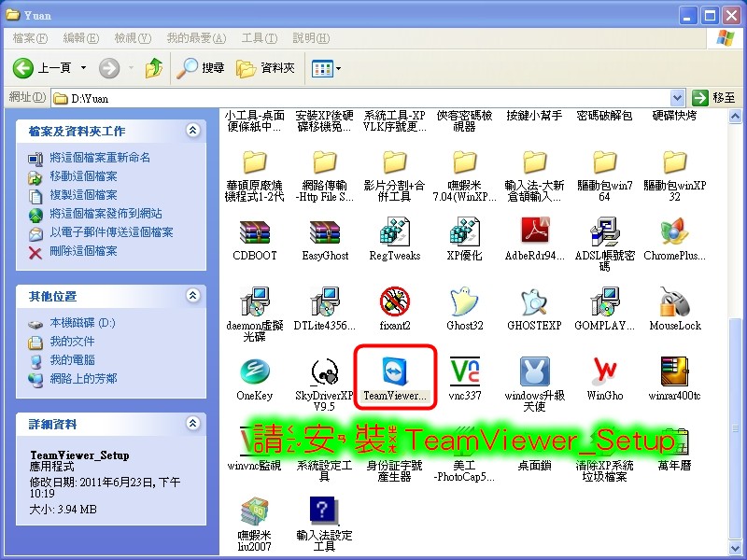747x560 pixels.
Task: Select the daemon虛擬光碟 installer
Action: (254, 301)
